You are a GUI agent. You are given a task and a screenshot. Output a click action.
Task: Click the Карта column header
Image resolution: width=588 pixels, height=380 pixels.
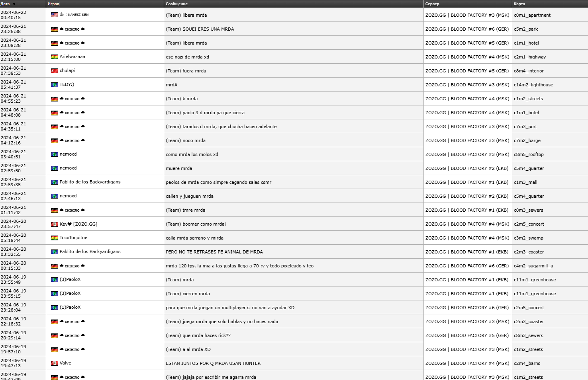coord(519,4)
